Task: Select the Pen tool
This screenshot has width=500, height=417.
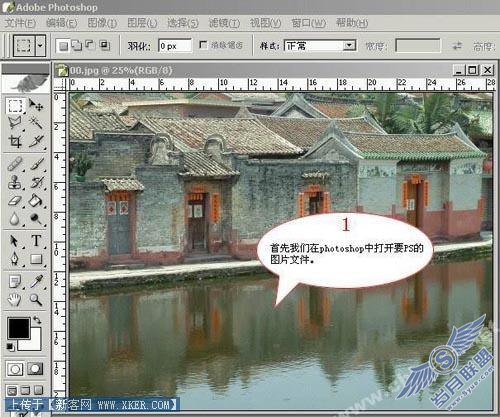Action: [x=15, y=259]
